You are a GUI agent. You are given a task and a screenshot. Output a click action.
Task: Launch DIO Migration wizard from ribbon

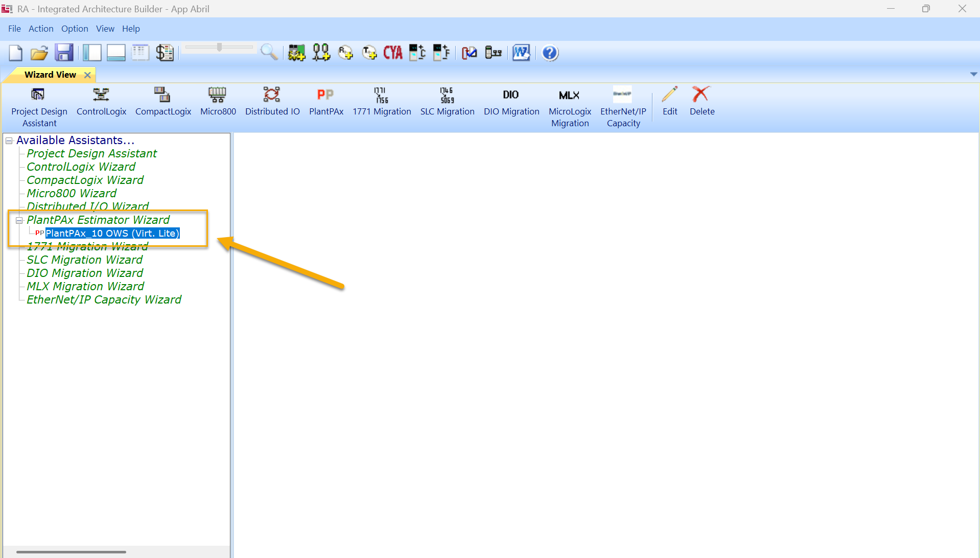[511, 101]
